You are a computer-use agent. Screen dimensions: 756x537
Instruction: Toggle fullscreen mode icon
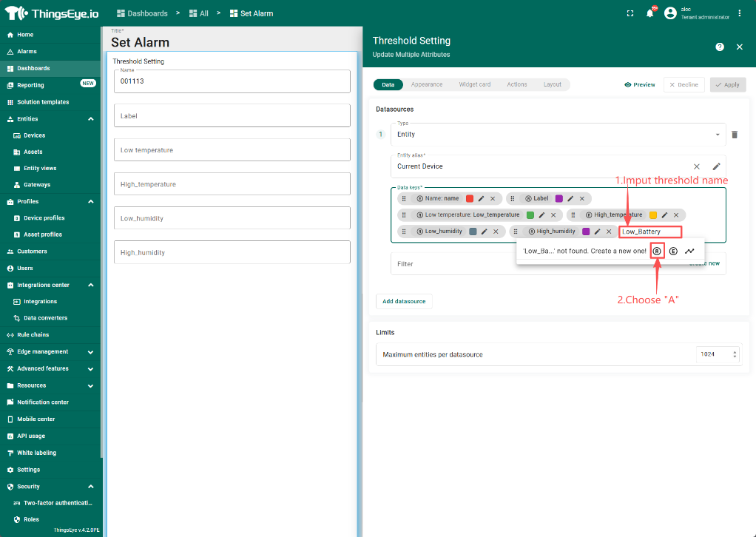point(630,13)
